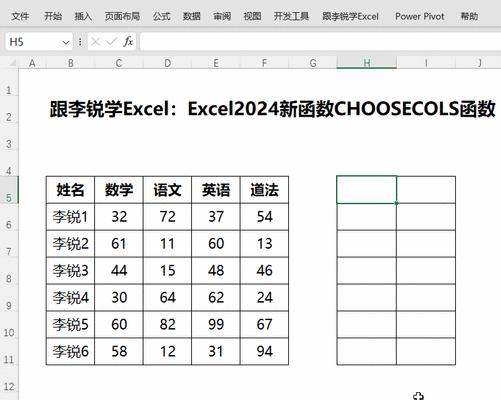The height and width of the screenshot is (400, 501).
Task: Click the cell with value 99
Action: click(x=216, y=324)
